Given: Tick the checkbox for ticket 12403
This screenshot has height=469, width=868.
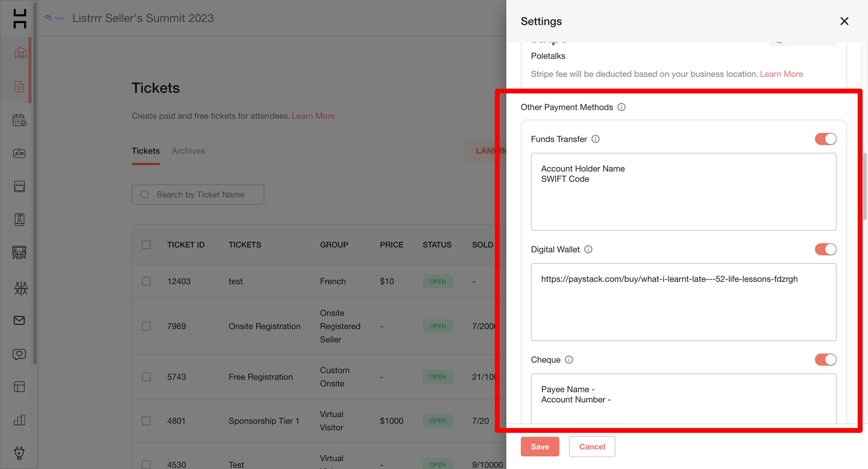Looking at the screenshot, I should click(146, 281).
